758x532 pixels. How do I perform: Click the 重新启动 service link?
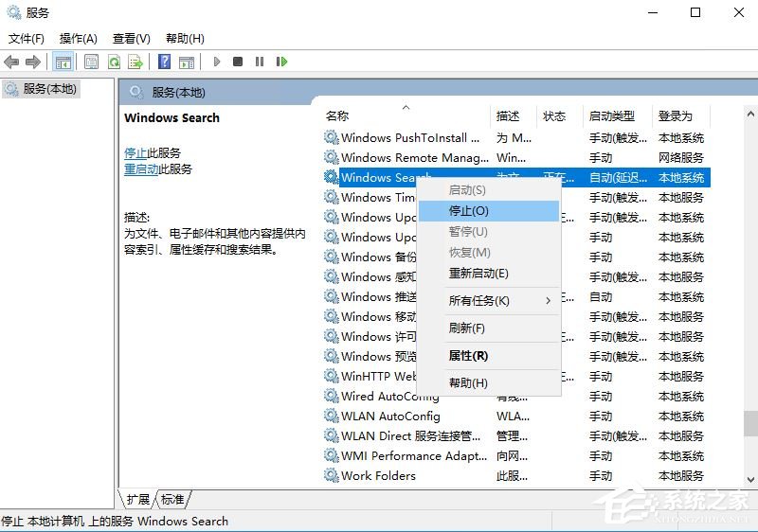[x=141, y=169]
